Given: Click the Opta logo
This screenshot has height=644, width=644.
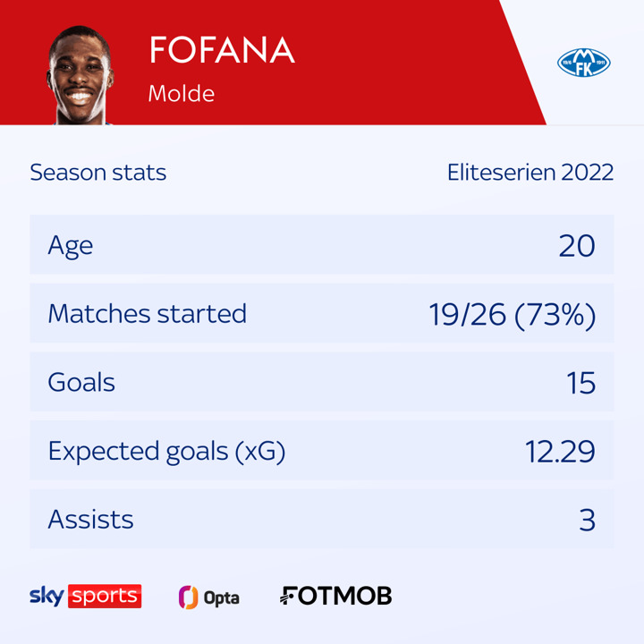Looking at the screenshot, I should (209, 597).
